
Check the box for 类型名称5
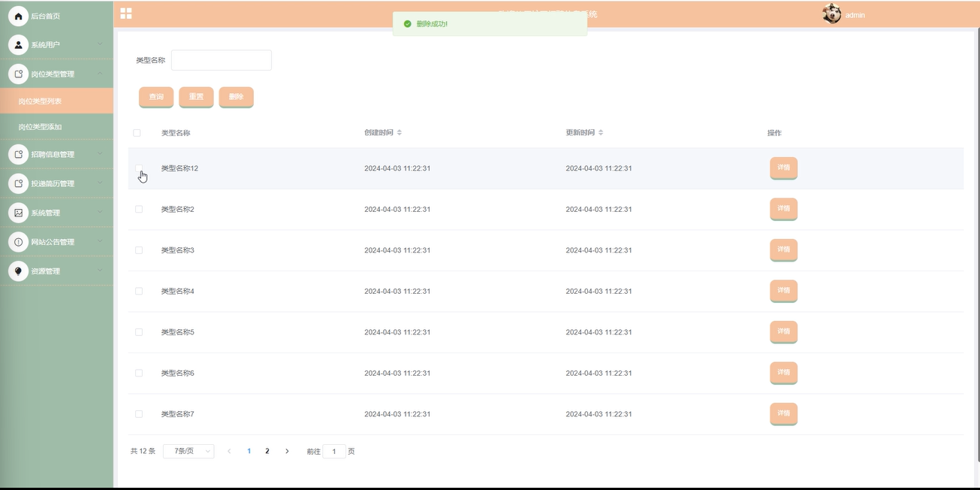[x=139, y=332]
